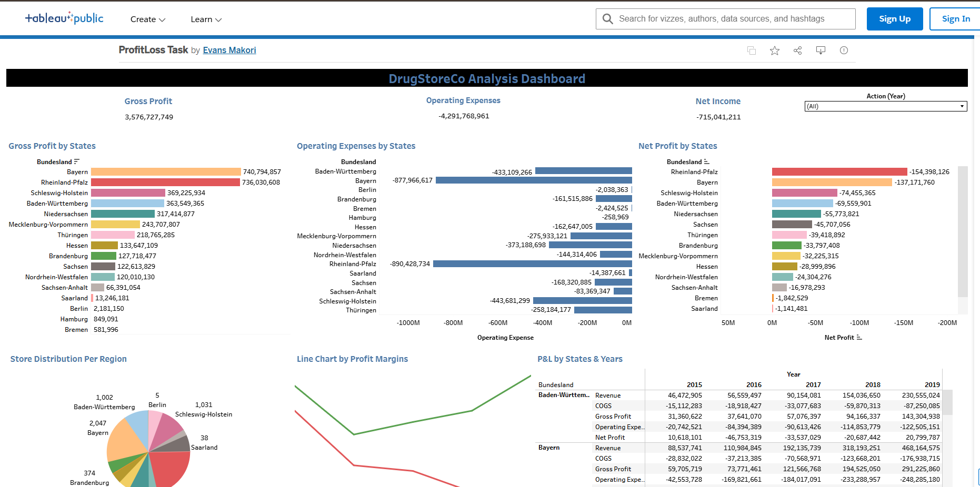Click the Sign In button
This screenshot has width=980, height=487.
click(x=955, y=19)
